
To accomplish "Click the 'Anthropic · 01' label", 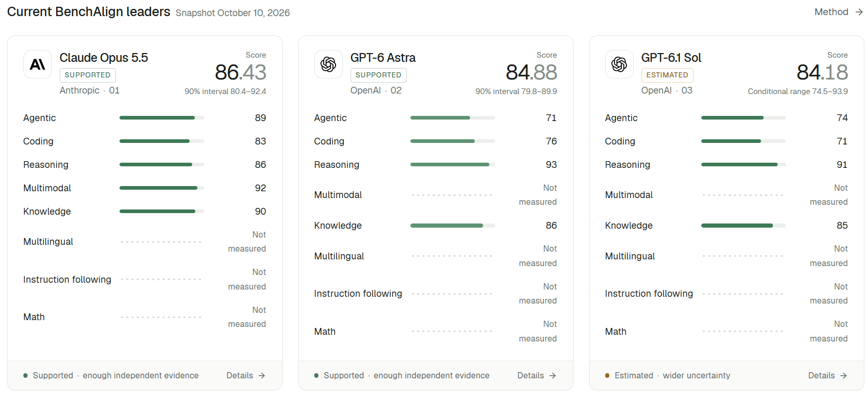I will click(x=90, y=90).
